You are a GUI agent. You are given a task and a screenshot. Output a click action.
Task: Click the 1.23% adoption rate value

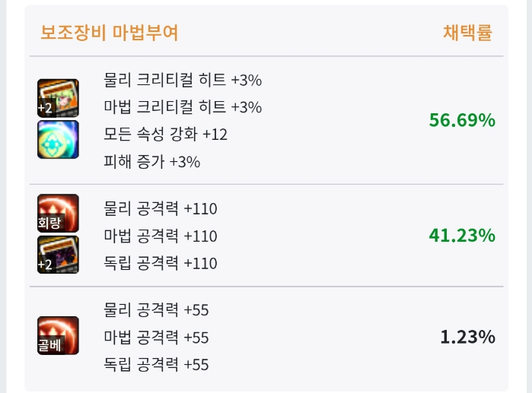coord(467,337)
